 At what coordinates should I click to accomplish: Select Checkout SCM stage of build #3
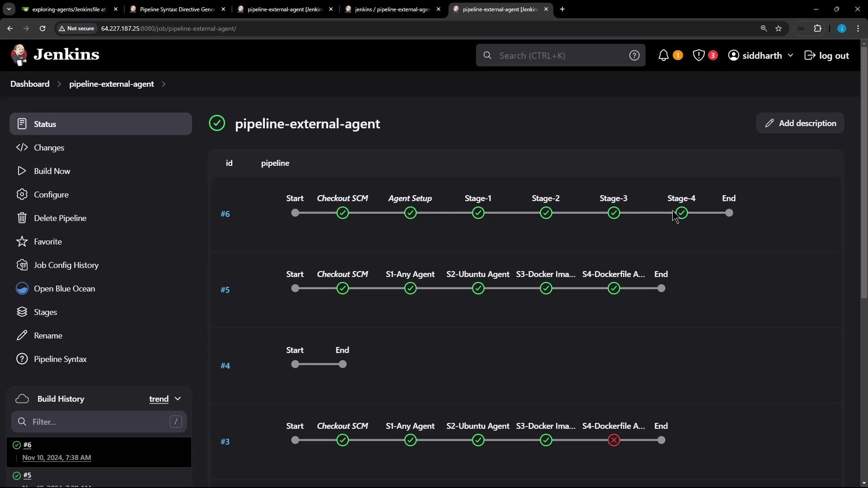coord(343,440)
